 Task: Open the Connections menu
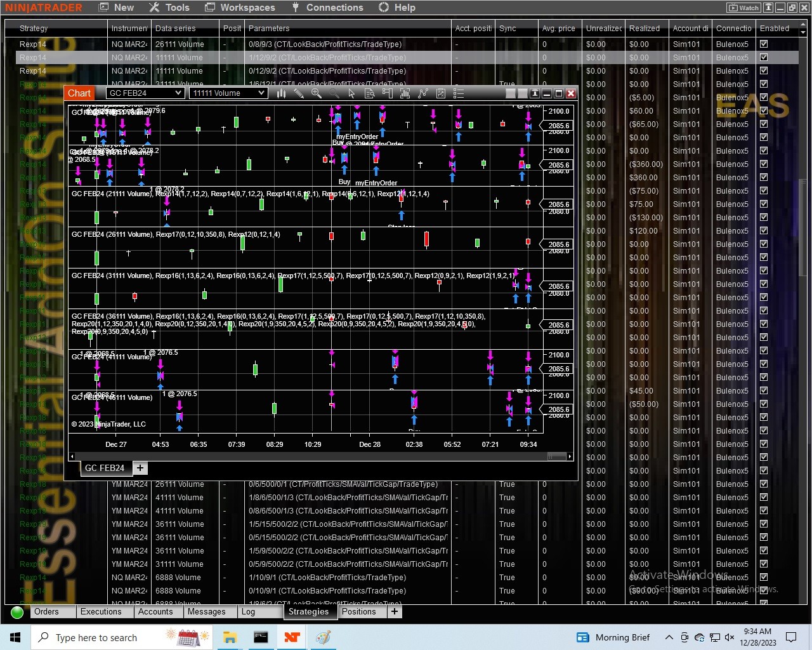pos(327,8)
